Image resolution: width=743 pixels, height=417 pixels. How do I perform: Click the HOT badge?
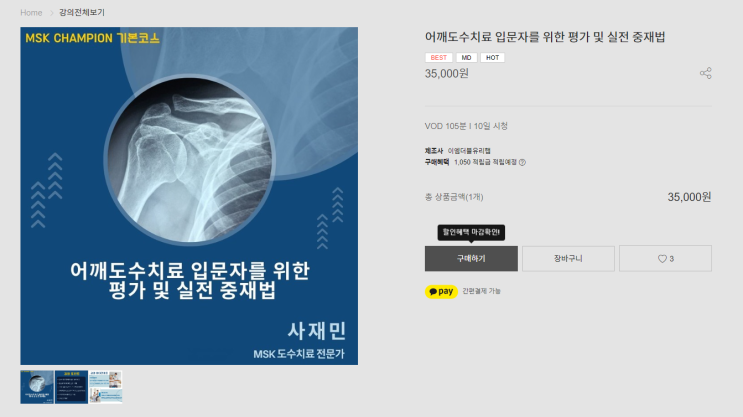(x=492, y=57)
